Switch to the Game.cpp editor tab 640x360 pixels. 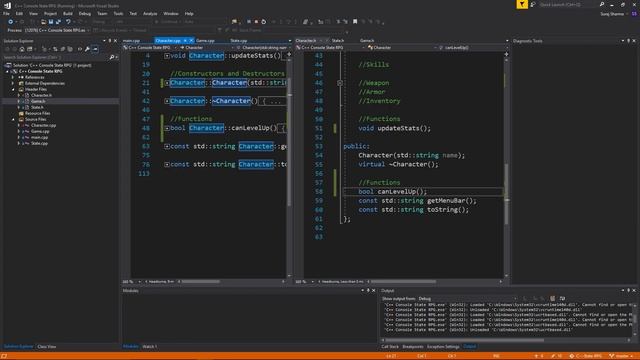point(205,41)
